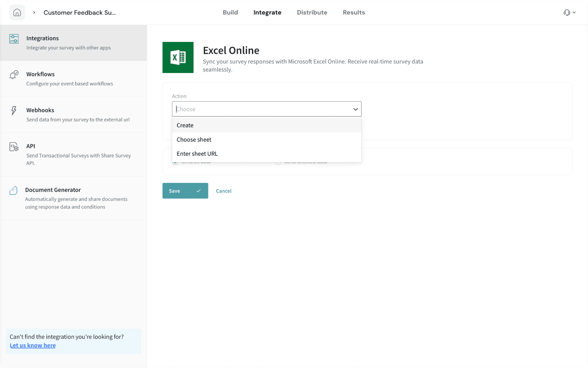The height and width of the screenshot is (368, 588).
Task: Click the Webhooks lightning bolt icon
Action: point(14,111)
